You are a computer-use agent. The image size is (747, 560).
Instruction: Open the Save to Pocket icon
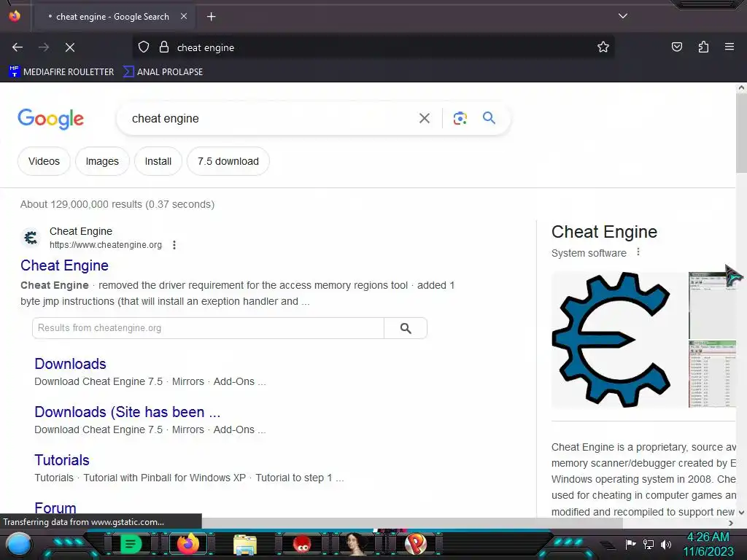click(x=676, y=47)
